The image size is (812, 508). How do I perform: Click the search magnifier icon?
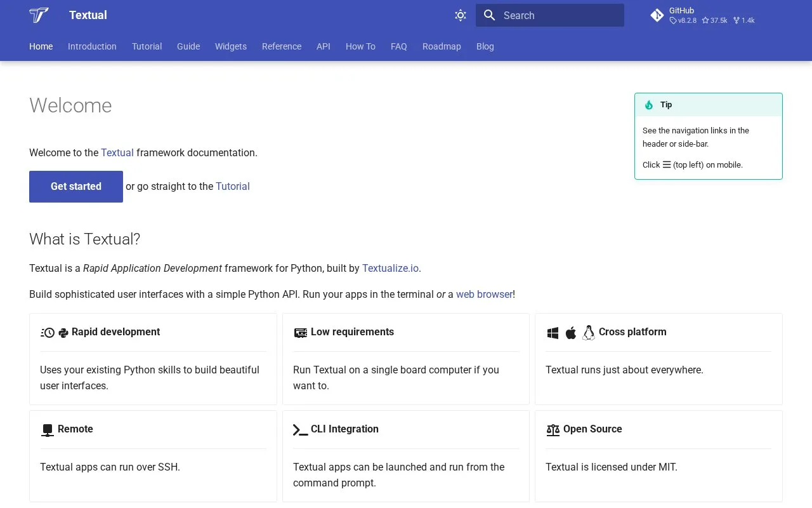click(489, 15)
